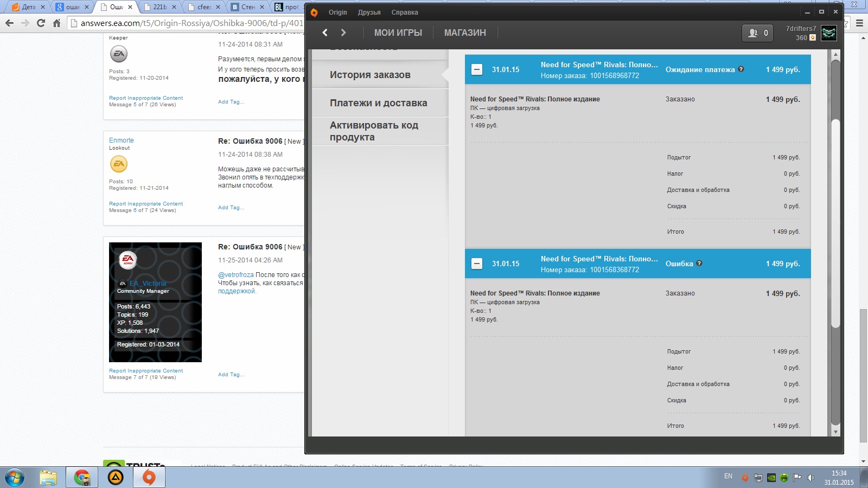Click the Origin logo in title bar

click(314, 12)
